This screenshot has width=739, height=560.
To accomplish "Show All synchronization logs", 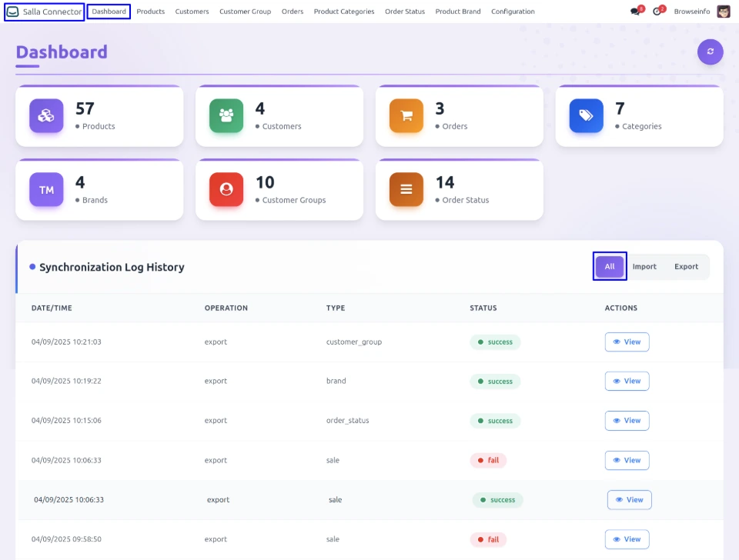I will coord(610,267).
